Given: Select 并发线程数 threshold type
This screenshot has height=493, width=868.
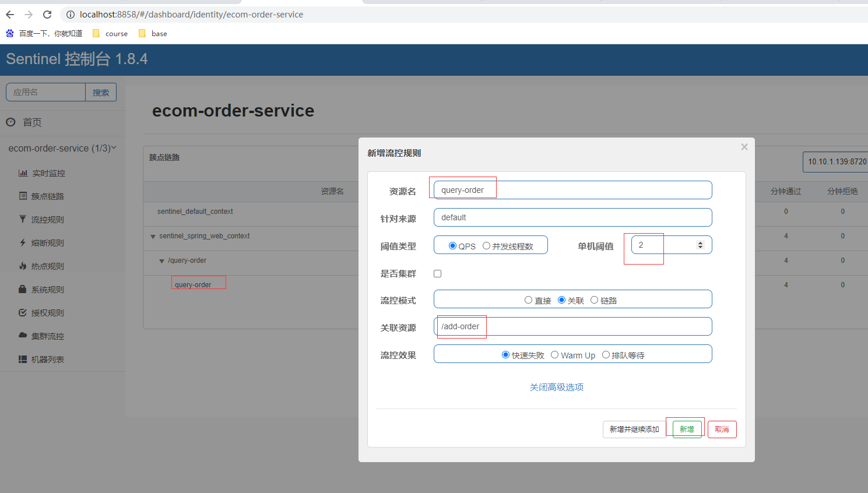Looking at the screenshot, I should pos(486,246).
